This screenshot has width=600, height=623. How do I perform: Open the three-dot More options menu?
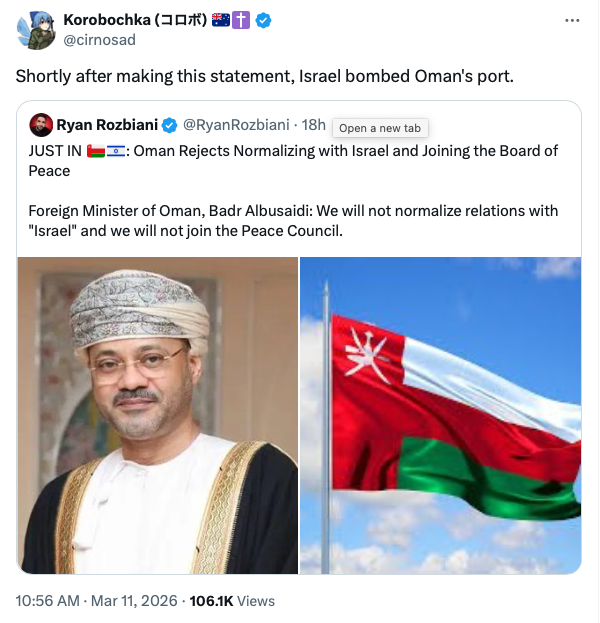coord(571,20)
